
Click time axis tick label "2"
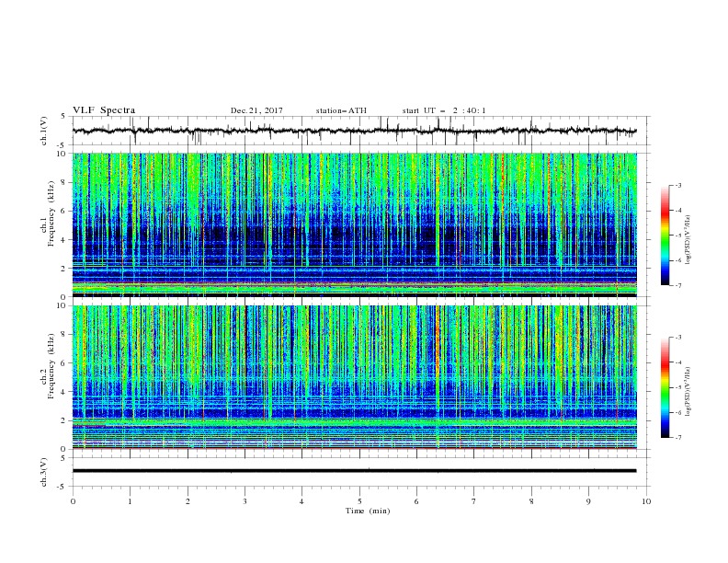(188, 501)
